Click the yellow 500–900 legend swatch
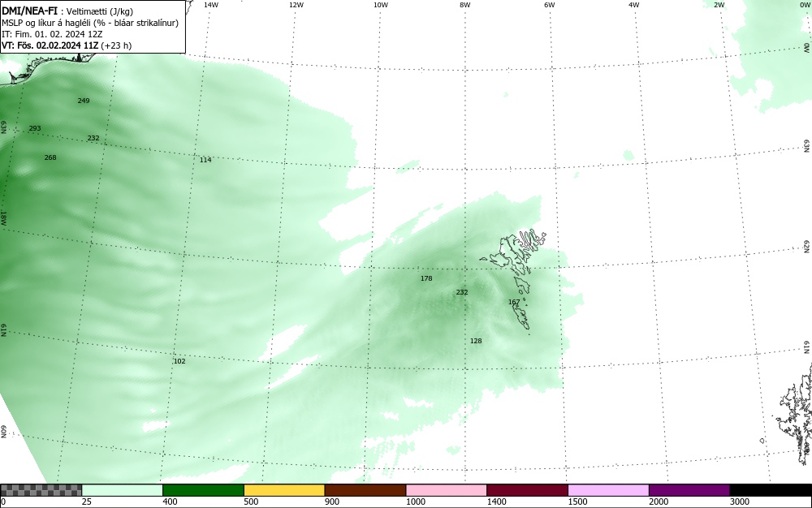The width and height of the screenshot is (812, 508). coord(284,490)
